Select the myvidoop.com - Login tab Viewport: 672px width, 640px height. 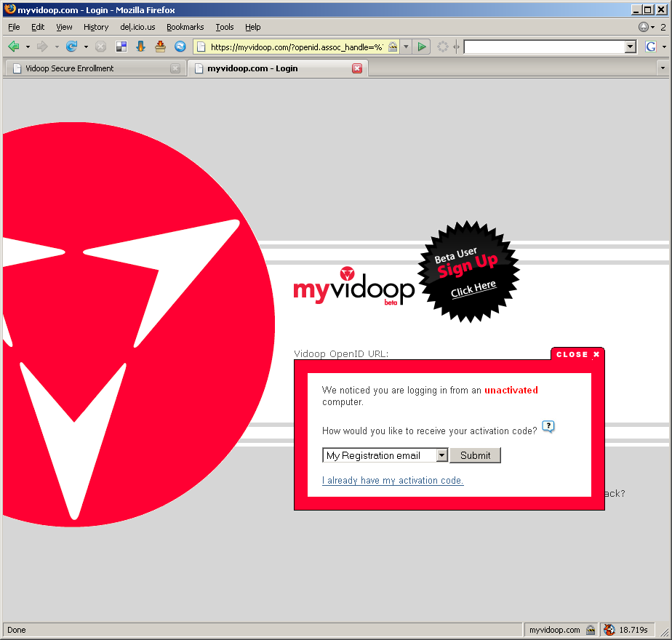tap(278, 68)
